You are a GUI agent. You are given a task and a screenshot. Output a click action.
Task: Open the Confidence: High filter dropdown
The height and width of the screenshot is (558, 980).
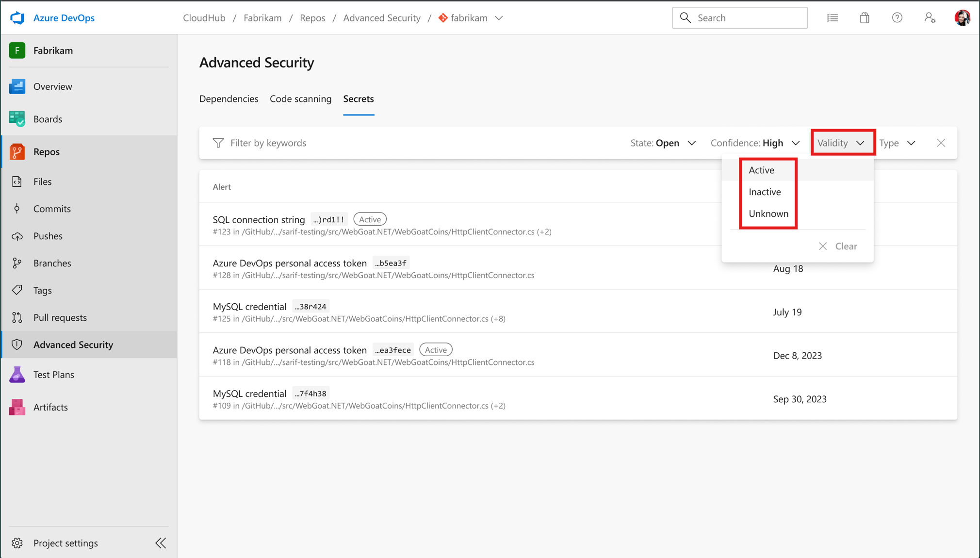(x=755, y=143)
